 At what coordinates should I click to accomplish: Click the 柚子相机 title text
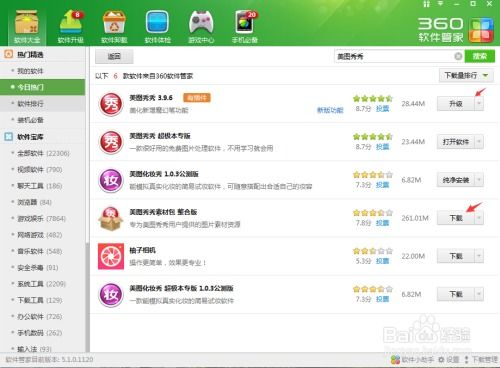tap(142, 250)
